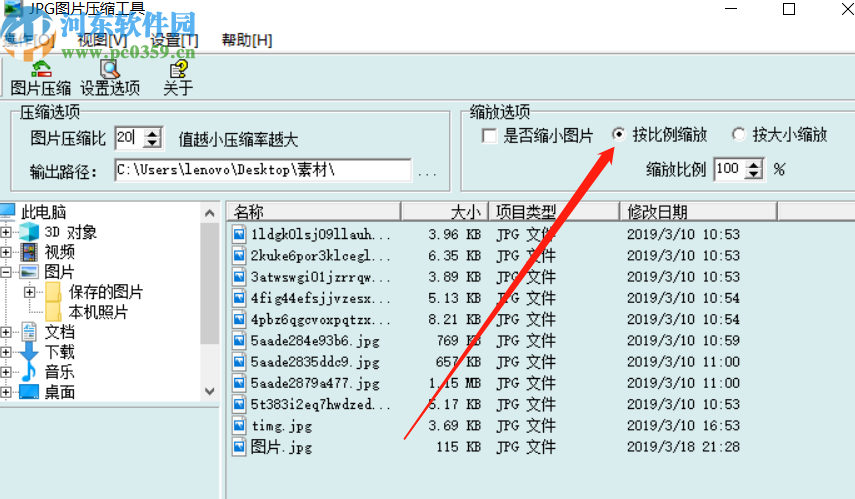The image size is (855, 499).
Task: Increase 缩放比例 with up spinner
Action: click(x=754, y=164)
